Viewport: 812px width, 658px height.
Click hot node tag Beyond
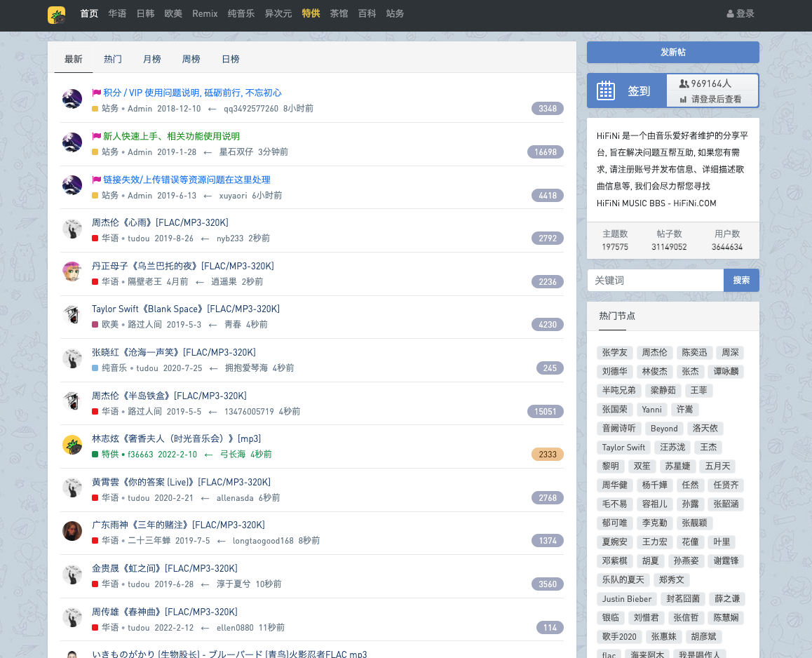click(x=665, y=429)
